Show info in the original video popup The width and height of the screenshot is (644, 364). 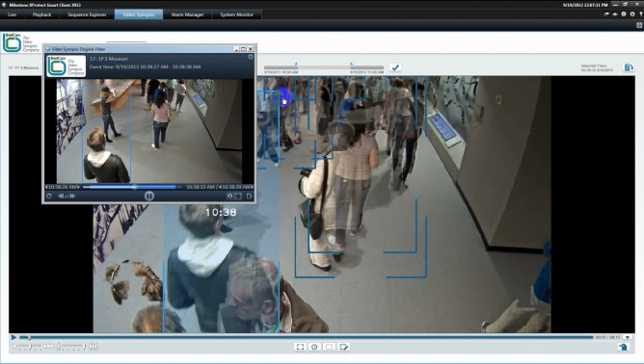229,196
